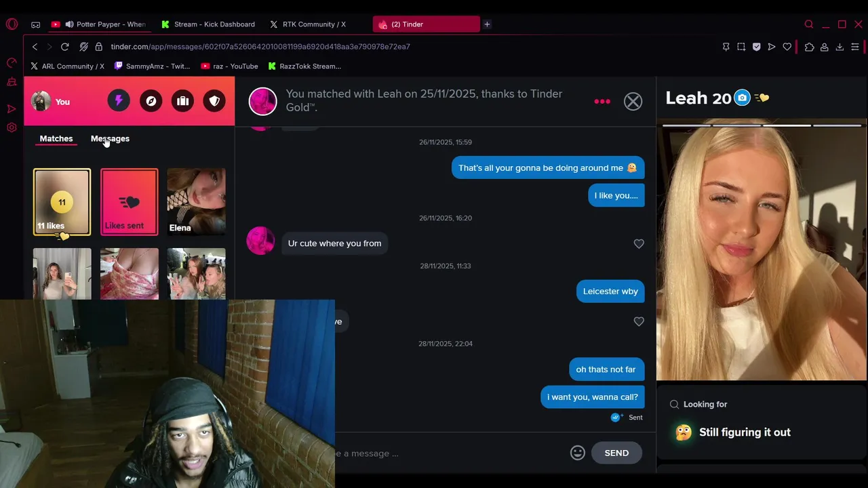The image size is (868, 488).
Task: Open the Likes sent card
Action: coord(130,202)
